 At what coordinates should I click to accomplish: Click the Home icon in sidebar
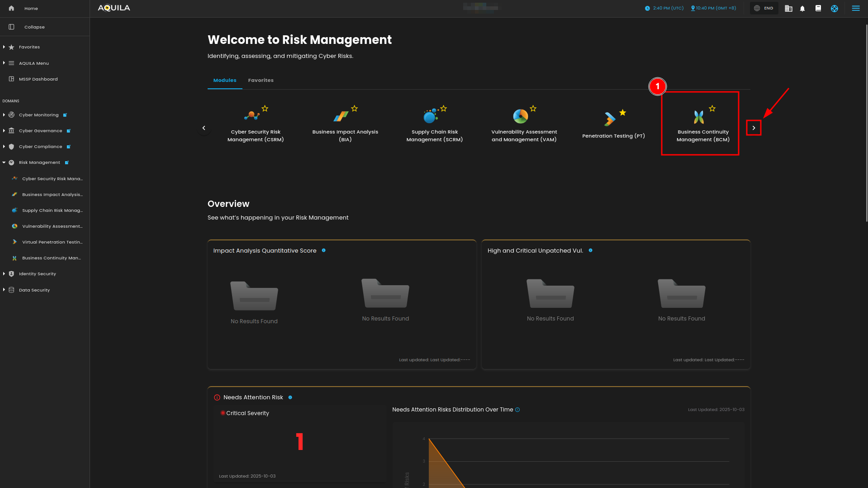pyautogui.click(x=11, y=8)
